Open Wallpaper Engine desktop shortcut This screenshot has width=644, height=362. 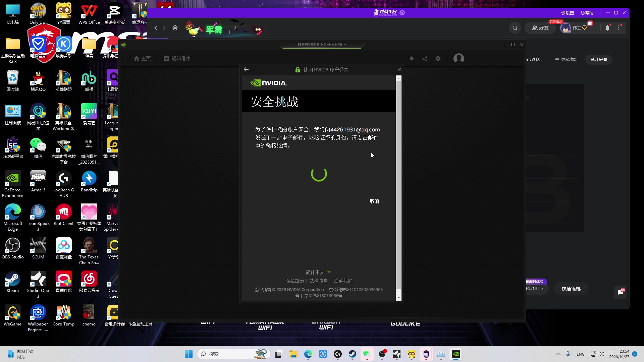(x=38, y=318)
